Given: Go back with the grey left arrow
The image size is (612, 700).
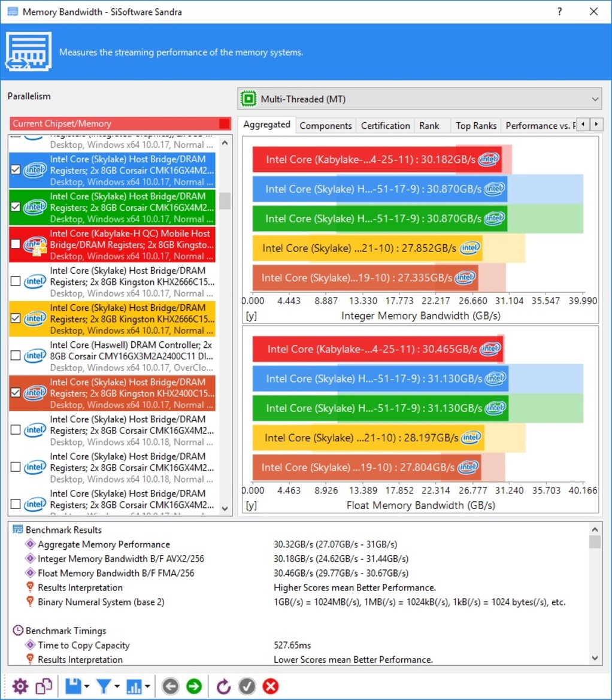Looking at the screenshot, I should [x=170, y=686].
